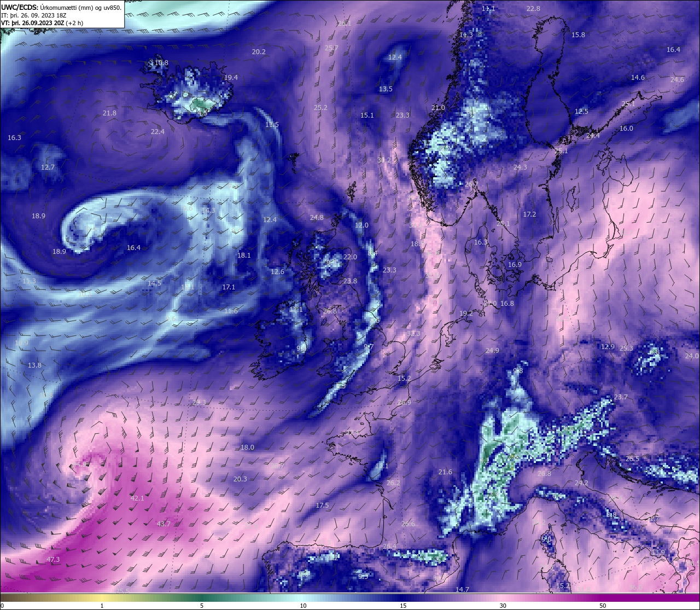The height and width of the screenshot is (610, 700).
Task: Click the 25.2 value label
Action: click(320, 107)
